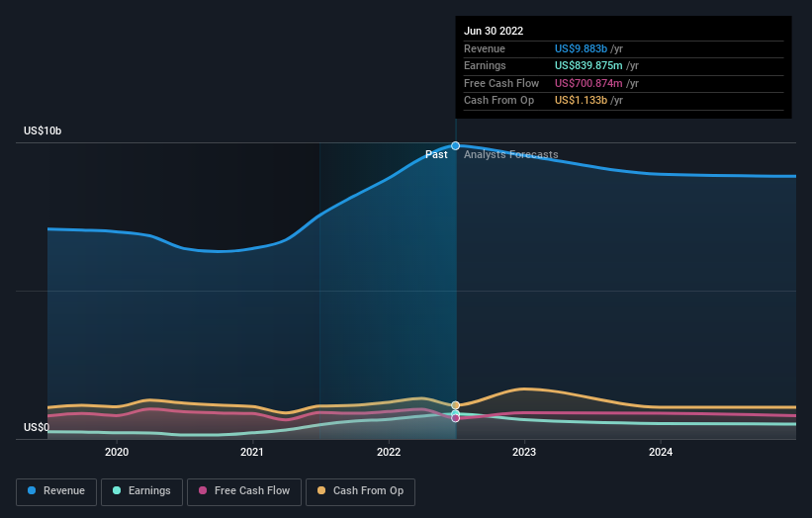Screen dimensions: 812x518
Task: Click the Revenue value US$9.883b in tooltip
Action: 581,48
